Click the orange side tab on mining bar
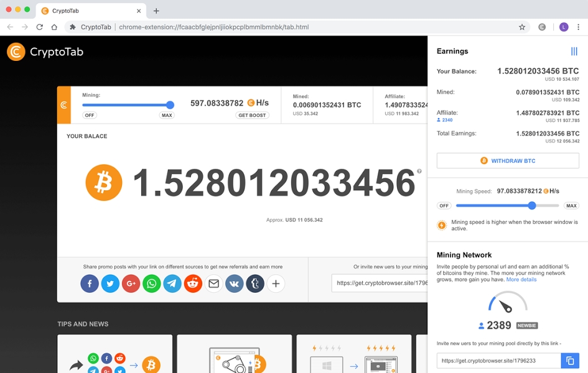The height and width of the screenshot is (373, 588). pyautogui.click(x=63, y=105)
